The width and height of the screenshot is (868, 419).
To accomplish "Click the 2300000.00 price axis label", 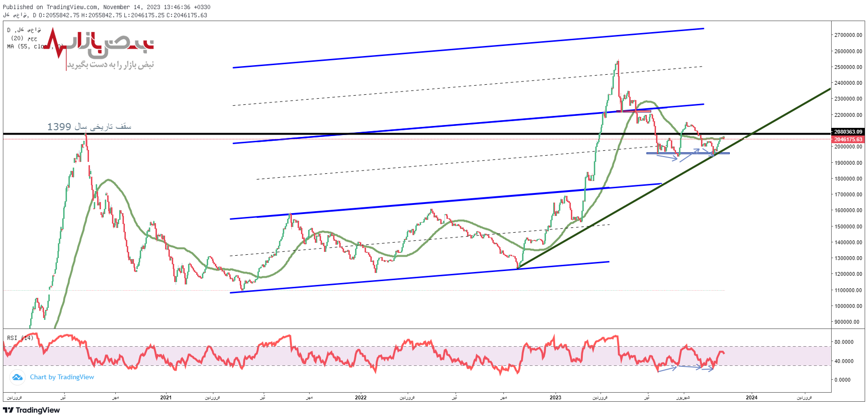I will (x=848, y=99).
